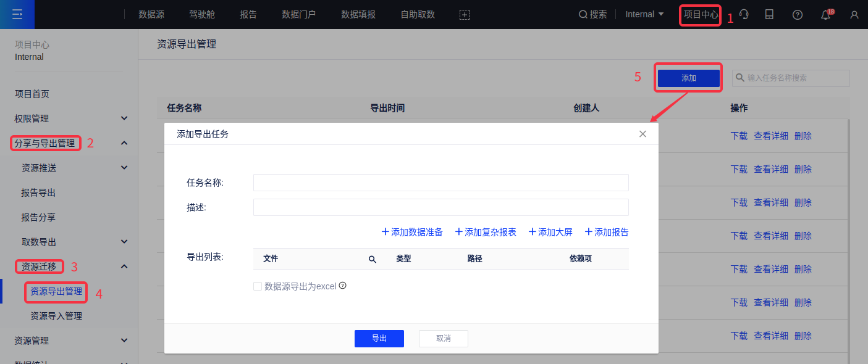Collapse the 分享与导出管理 section
The width and height of the screenshot is (868, 364).
point(124,143)
